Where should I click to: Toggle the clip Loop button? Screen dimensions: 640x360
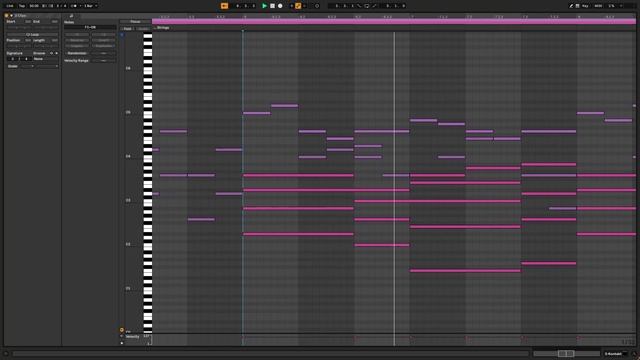point(32,35)
